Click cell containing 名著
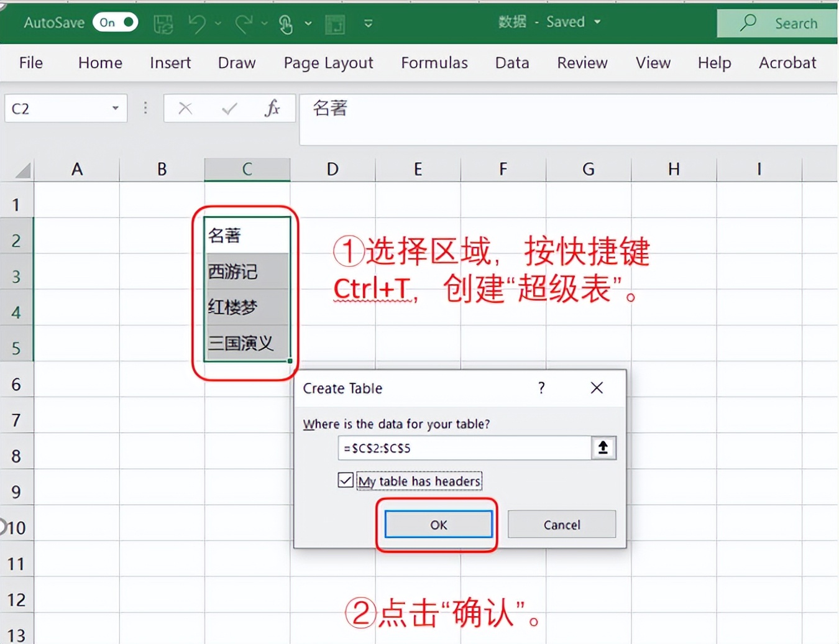The image size is (839, 644). 247,235
